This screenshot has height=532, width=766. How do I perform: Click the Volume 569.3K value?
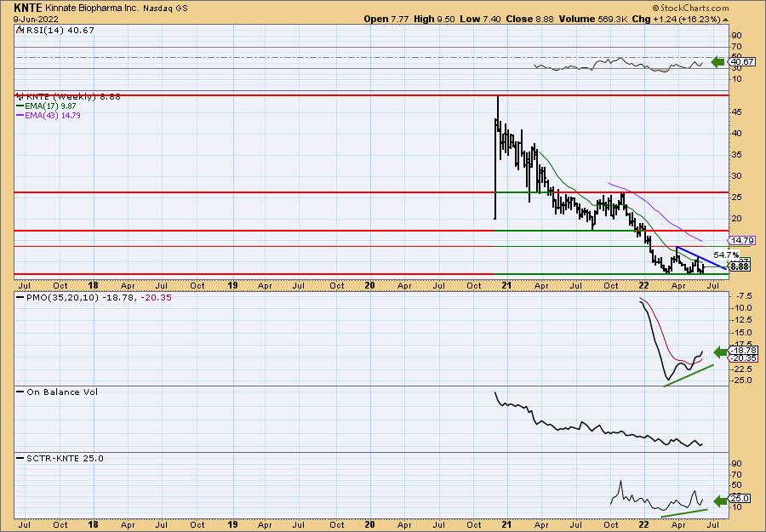(593, 19)
